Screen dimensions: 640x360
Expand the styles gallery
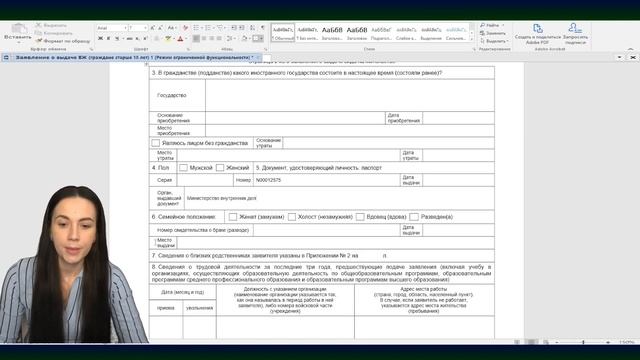(x=472, y=39)
